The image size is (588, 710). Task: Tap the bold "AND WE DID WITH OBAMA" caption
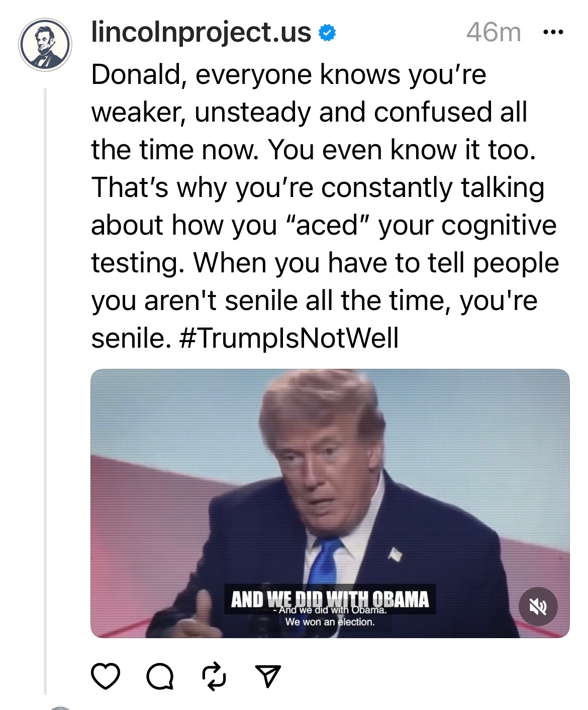330,598
